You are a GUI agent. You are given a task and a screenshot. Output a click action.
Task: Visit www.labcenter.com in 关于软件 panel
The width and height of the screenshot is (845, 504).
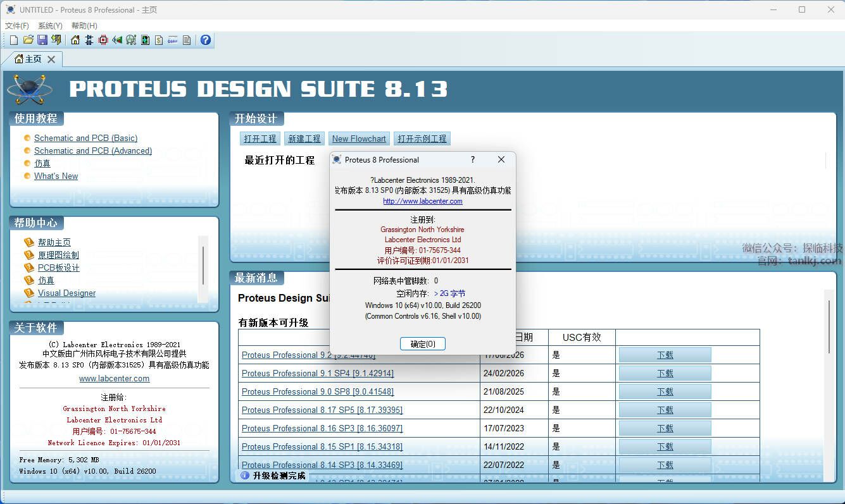pos(115,379)
